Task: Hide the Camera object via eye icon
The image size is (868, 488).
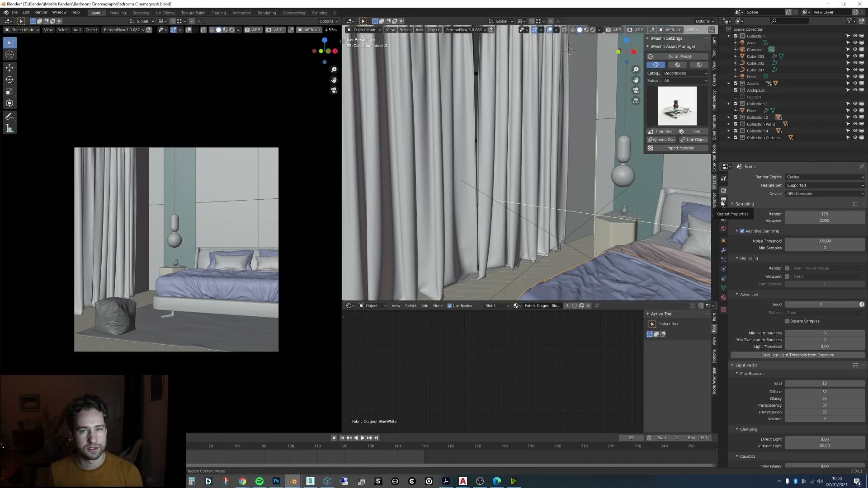Action: click(855, 50)
